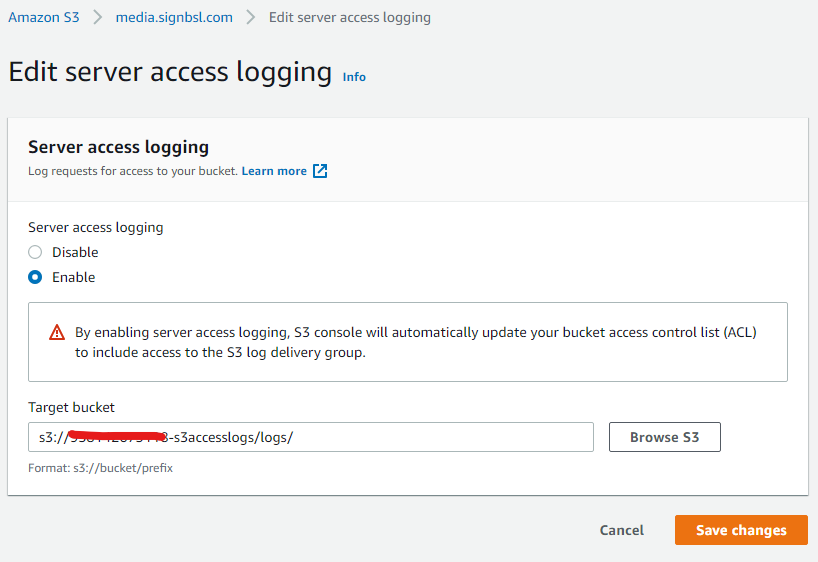Open the Learn more external link icon
The height and width of the screenshot is (562, 818).
point(320,171)
